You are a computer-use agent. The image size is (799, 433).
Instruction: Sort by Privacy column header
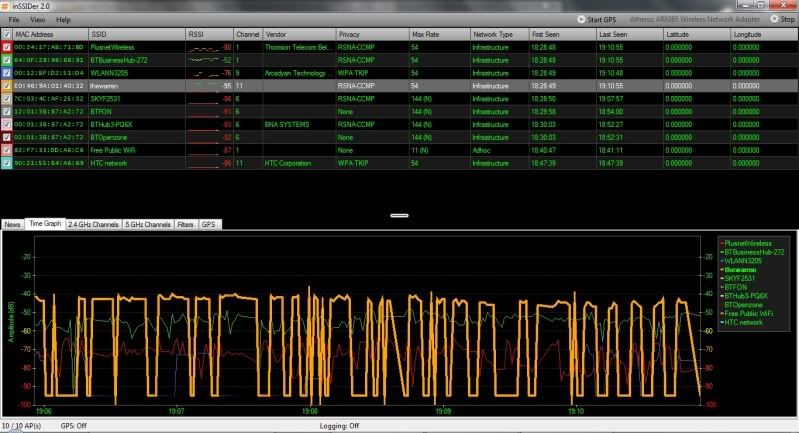[372, 35]
